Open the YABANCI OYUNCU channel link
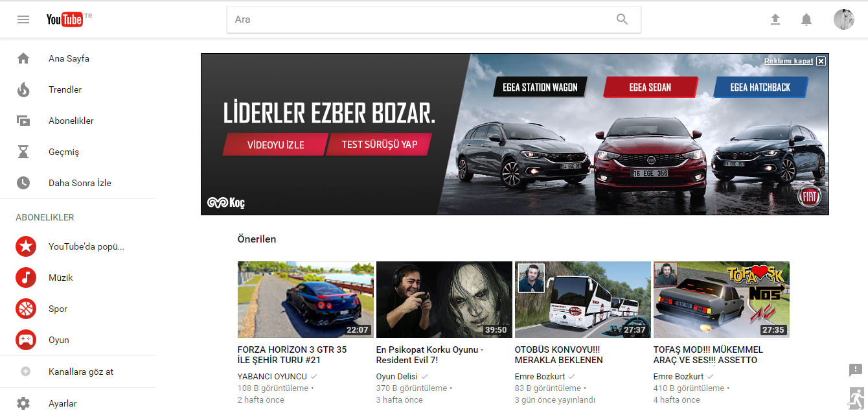This screenshot has height=415, width=868. coord(272,376)
